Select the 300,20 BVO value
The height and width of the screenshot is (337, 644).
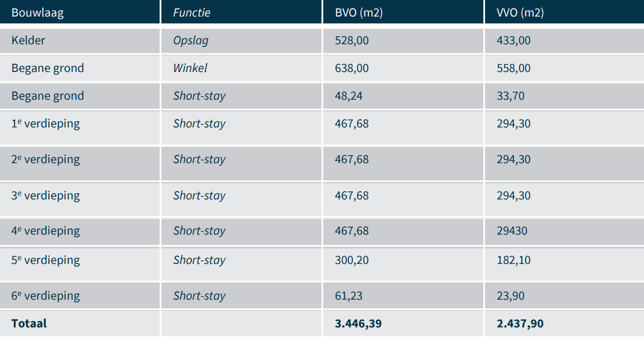352,260
